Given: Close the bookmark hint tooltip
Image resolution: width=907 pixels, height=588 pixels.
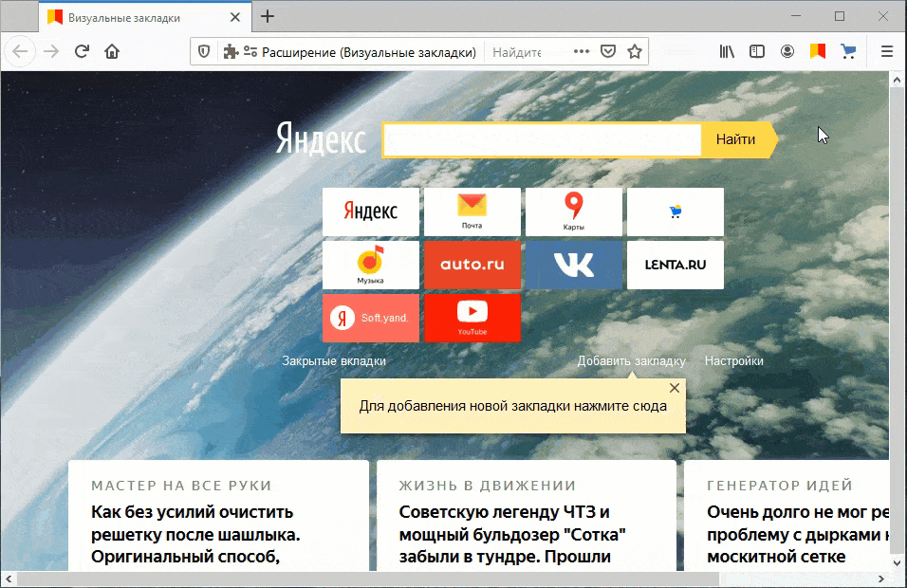Looking at the screenshot, I should pyautogui.click(x=675, y=388).
